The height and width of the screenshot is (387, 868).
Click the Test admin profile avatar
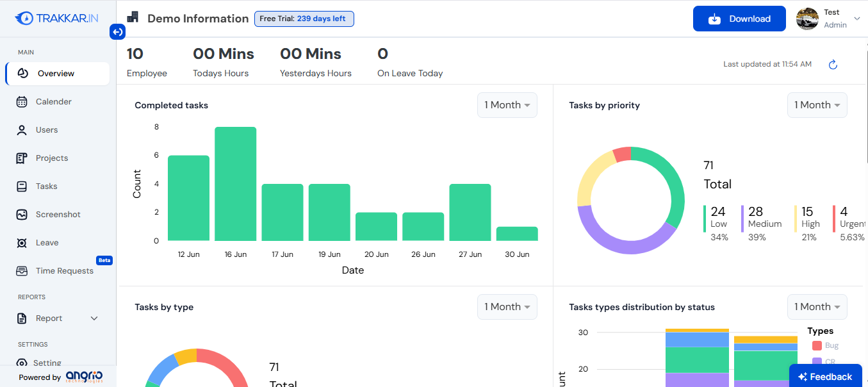[807, 19]
